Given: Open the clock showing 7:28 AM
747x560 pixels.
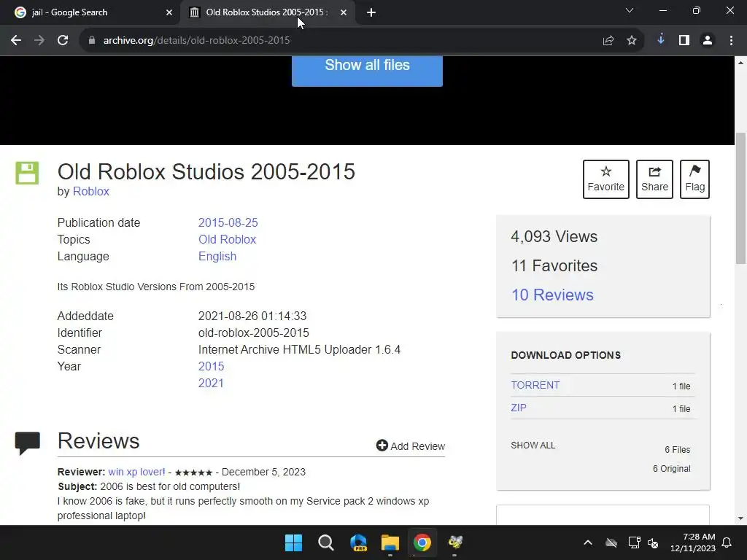Looking at the screenshot, I should coord(693,542).
